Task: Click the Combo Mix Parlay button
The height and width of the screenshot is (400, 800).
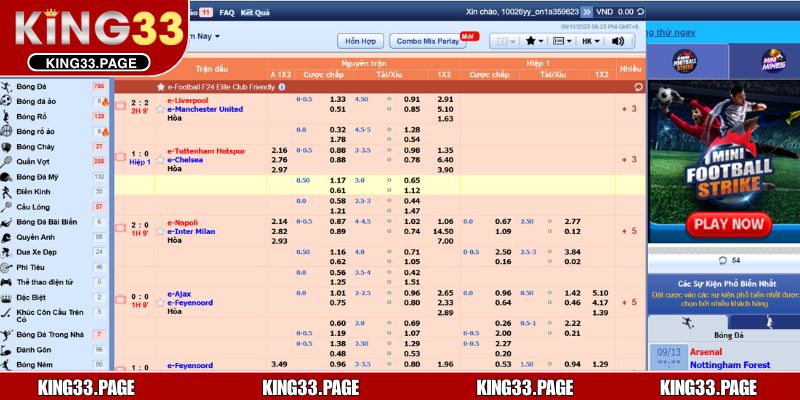Action: pyautogui.click(x=428, y=41)
